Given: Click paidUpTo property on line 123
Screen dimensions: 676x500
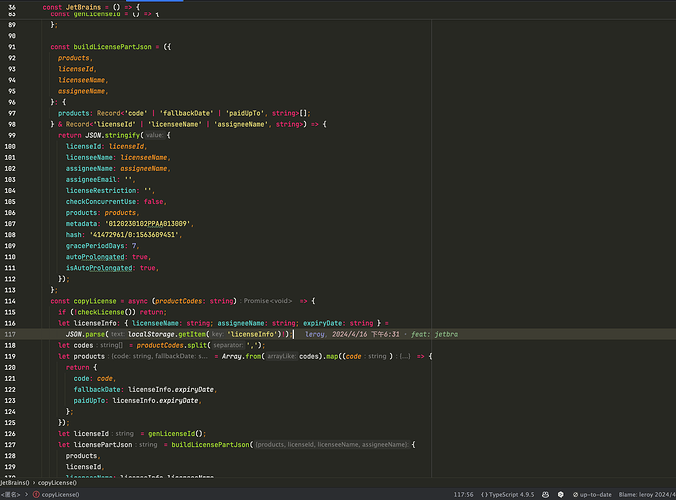Looking at the screenshot, I should tap(89, 400).
